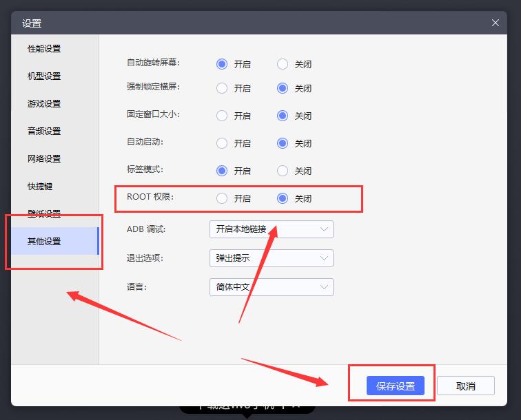Viewport: 521px width, 420px height.
Task: Disable 标签模式 by choosing 关闭
Action: tap(283, 171)
